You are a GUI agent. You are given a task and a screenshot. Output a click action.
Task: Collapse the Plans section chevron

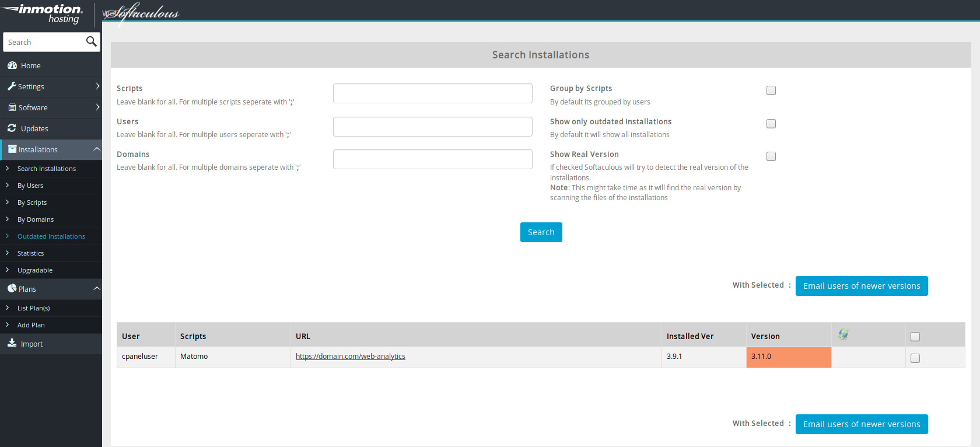point(97,288)
